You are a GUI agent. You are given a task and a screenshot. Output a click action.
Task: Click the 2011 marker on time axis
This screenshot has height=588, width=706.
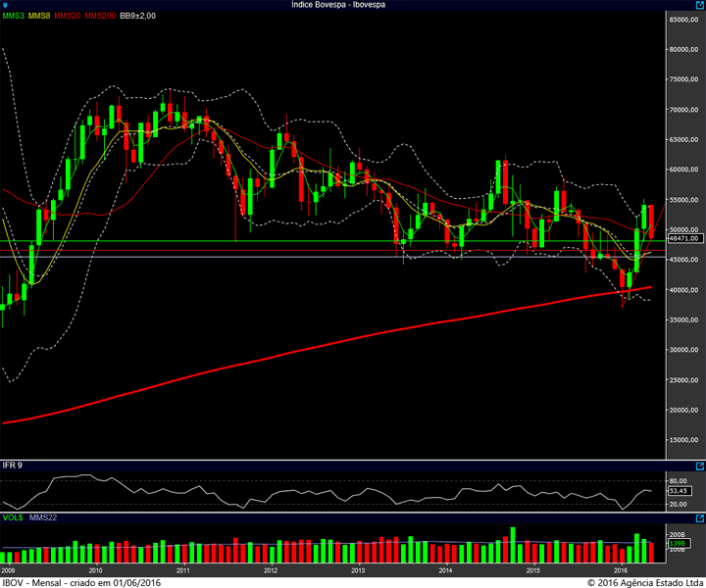point(182,569)
